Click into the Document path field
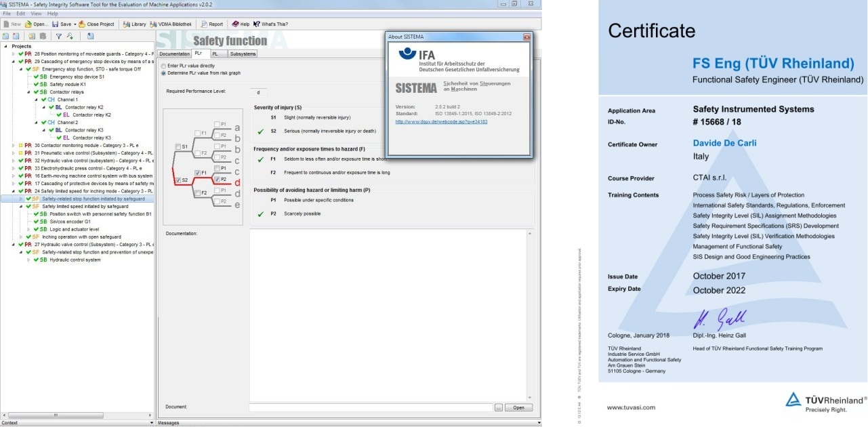 point(371,407)
